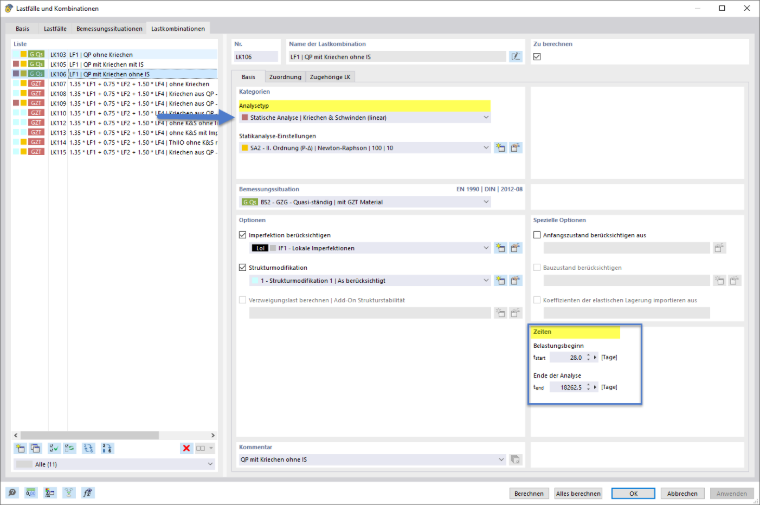Image resolution: width=760 pixels, height=505 pixels.
Task: Edit Strukturmodifikation 1 settings
Action: (x=516, y=281)
